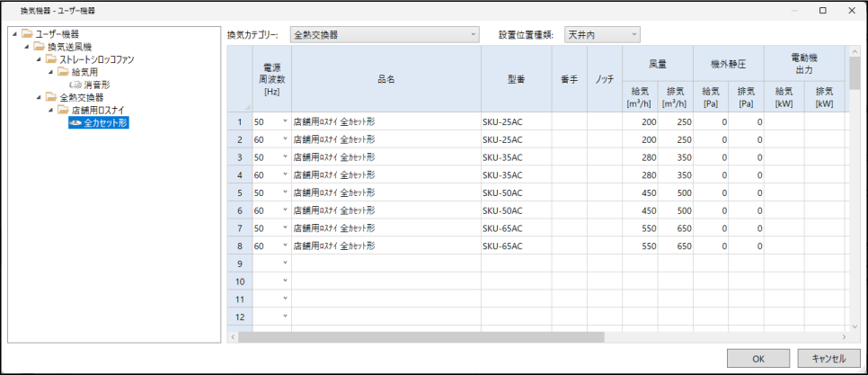The image size is (868, 375).
Task: Click the 消音形 equipment icon
Action: tap(75, 84)
